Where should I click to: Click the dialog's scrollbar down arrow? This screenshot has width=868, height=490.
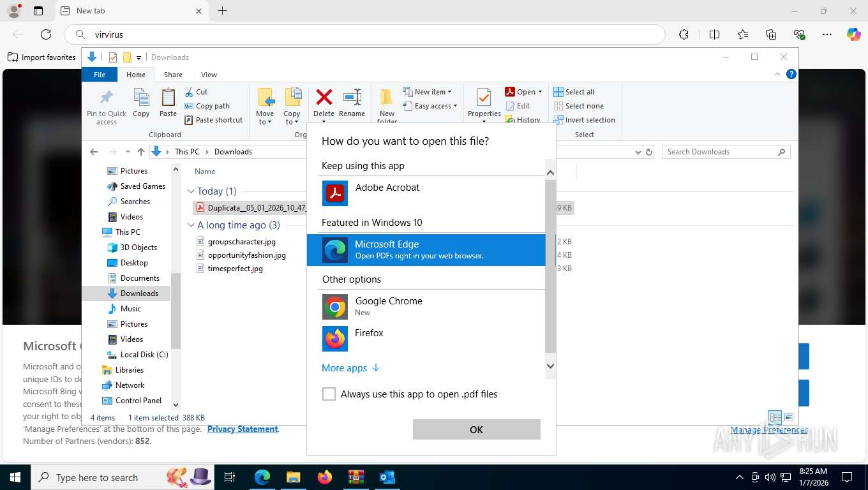tap(550, 366)
